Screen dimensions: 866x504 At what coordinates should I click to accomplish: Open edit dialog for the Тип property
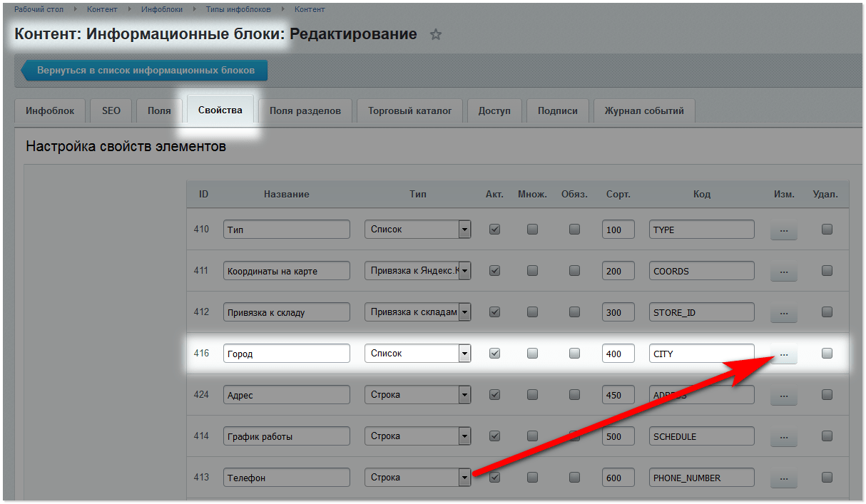point(783,230)
